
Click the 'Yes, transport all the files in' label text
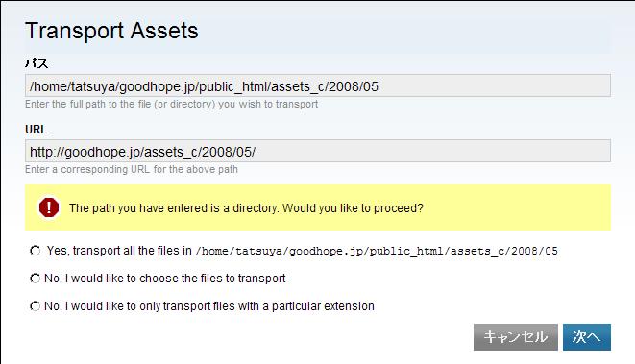[x=119, y=251]
